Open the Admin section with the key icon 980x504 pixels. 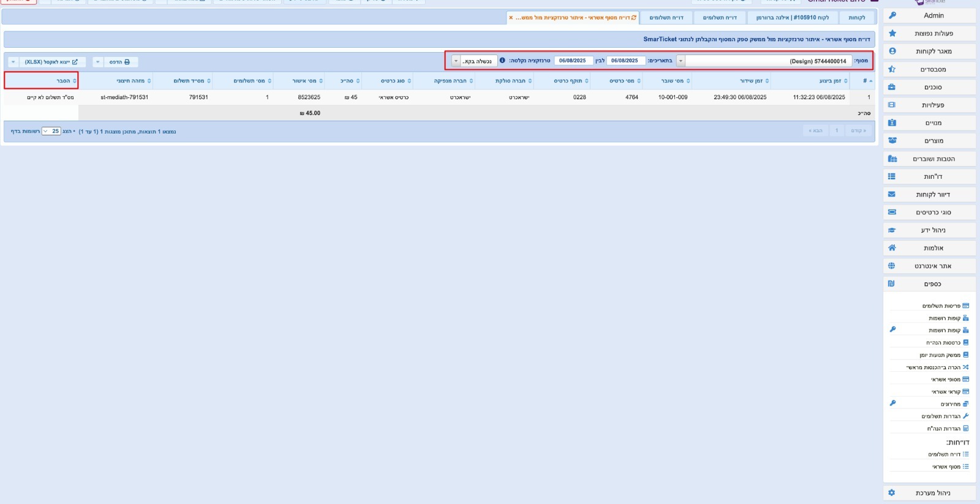point(929,15)
